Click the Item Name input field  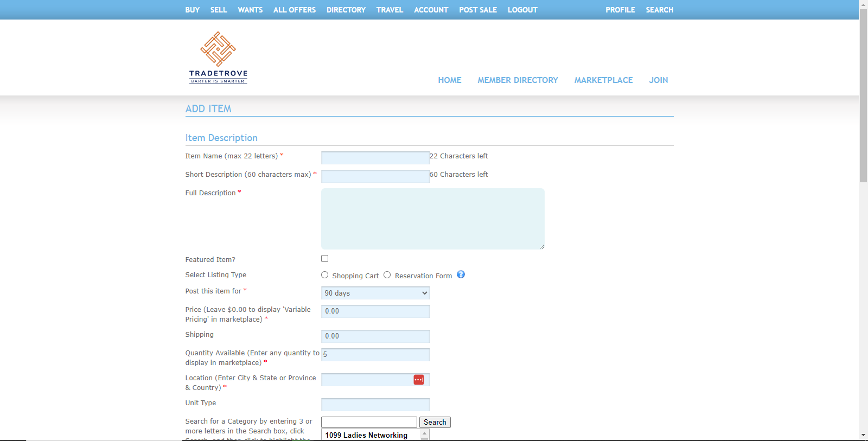coord(375,158)
